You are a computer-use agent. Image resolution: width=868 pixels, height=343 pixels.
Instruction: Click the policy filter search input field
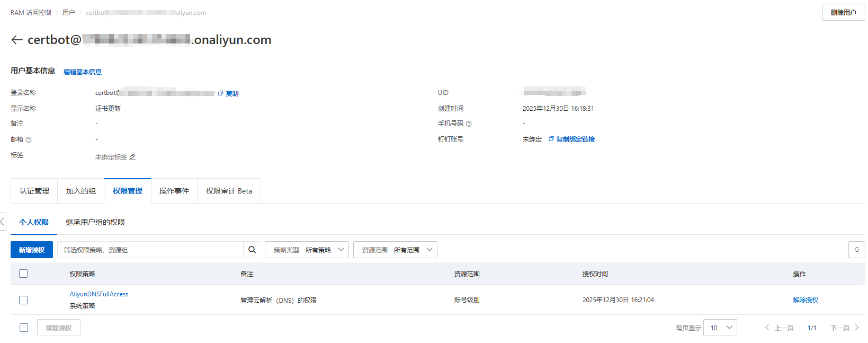[150, 250]
